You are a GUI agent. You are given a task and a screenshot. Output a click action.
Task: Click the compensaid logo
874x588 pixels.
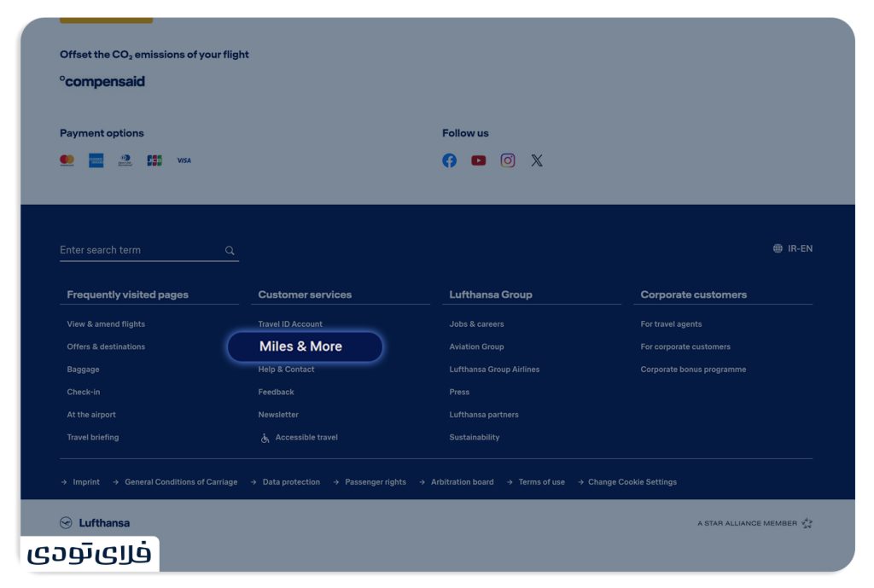click(x=102, y=82)
